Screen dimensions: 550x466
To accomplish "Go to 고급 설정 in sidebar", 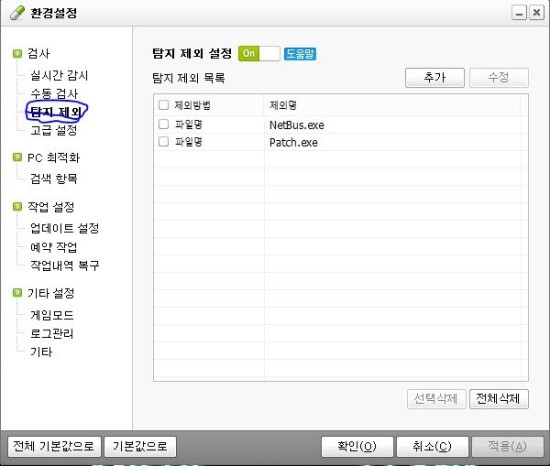I will coord(54,130).
